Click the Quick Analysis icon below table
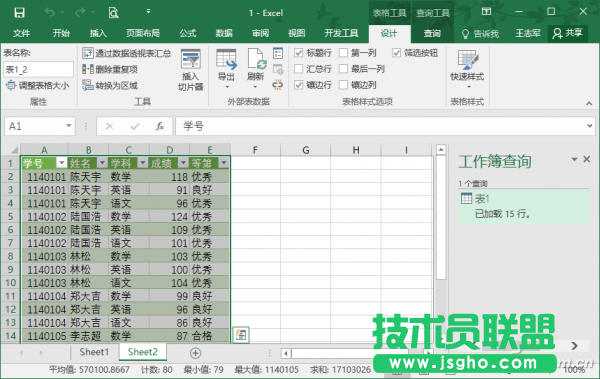This screenshot has height=379, width=600. point(241,335)
